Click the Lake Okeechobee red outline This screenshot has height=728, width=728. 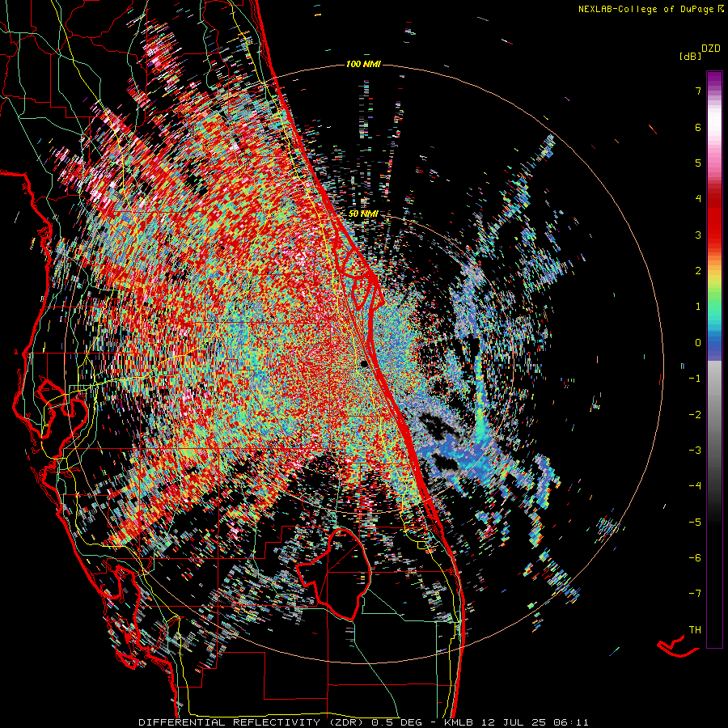click(334, 574)
